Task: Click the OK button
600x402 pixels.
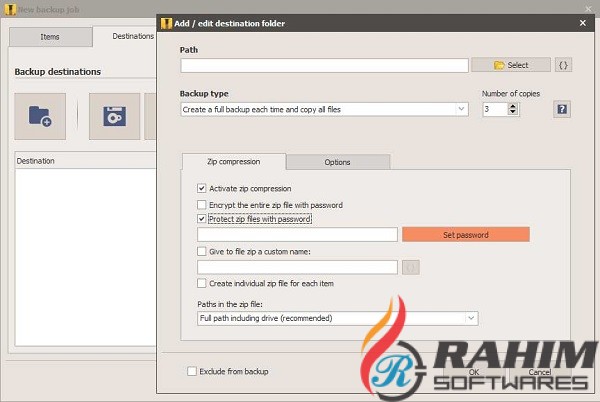Action: pyautogui.click(x=474, y=372)
